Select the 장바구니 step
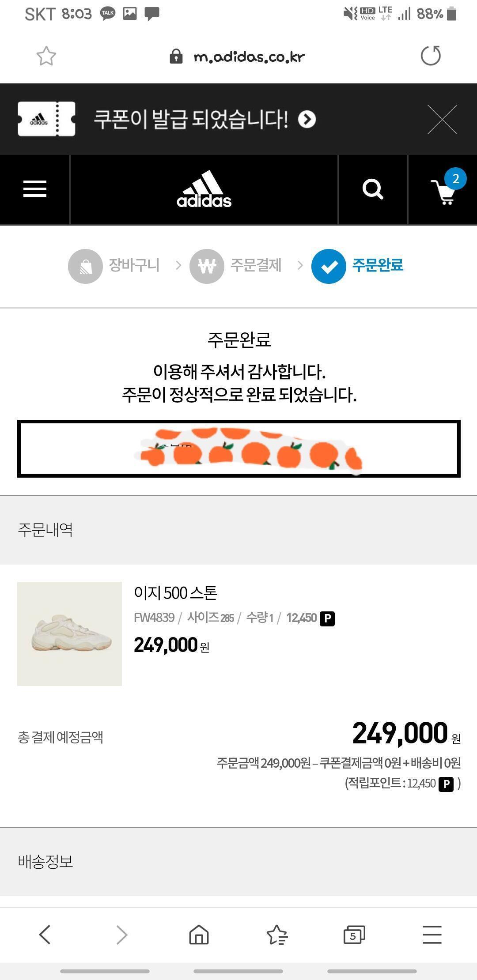The image size is (477, 980). 114,266
